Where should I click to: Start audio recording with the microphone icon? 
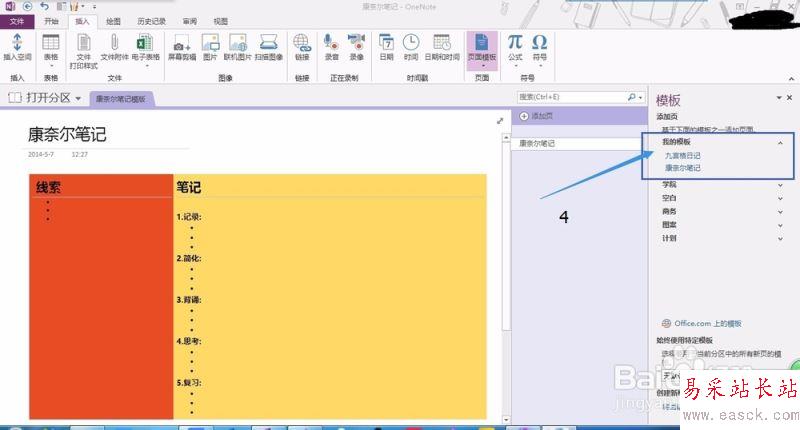[332, 48]
